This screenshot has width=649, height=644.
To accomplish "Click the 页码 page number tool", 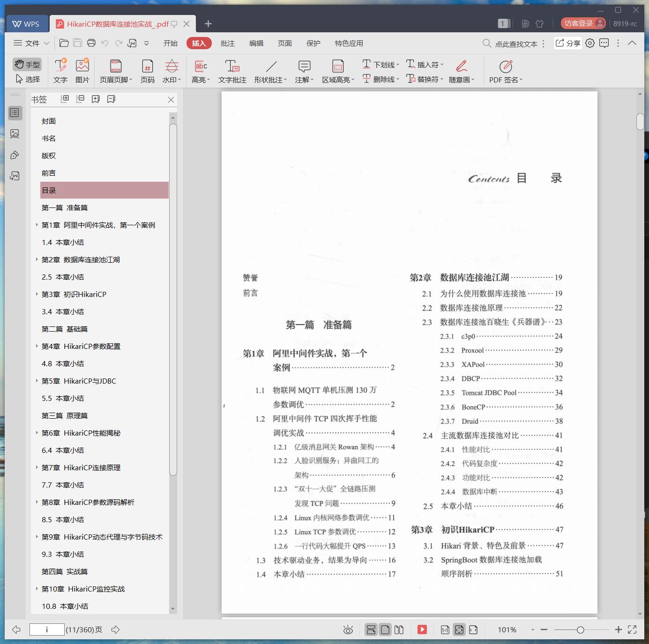I will 148,71.
